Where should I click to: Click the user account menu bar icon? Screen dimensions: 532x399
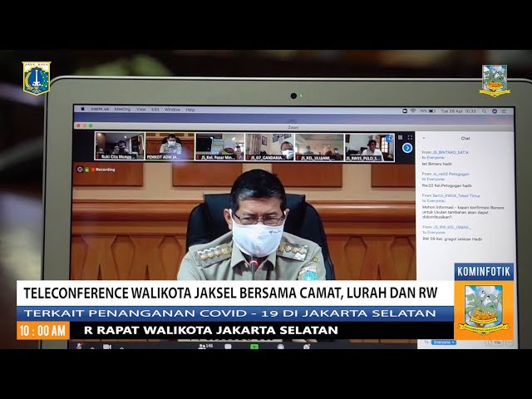(495, 111)
